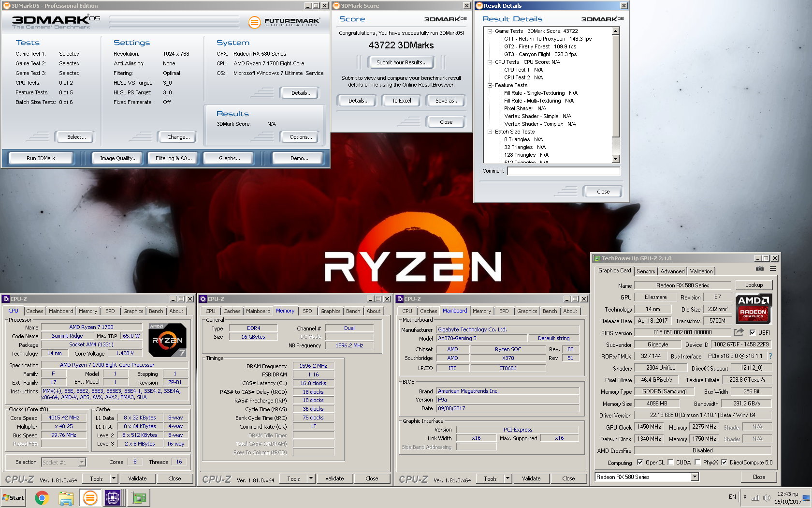
Task: Click the volume speaker tray icon
Action: coord(766,497)
